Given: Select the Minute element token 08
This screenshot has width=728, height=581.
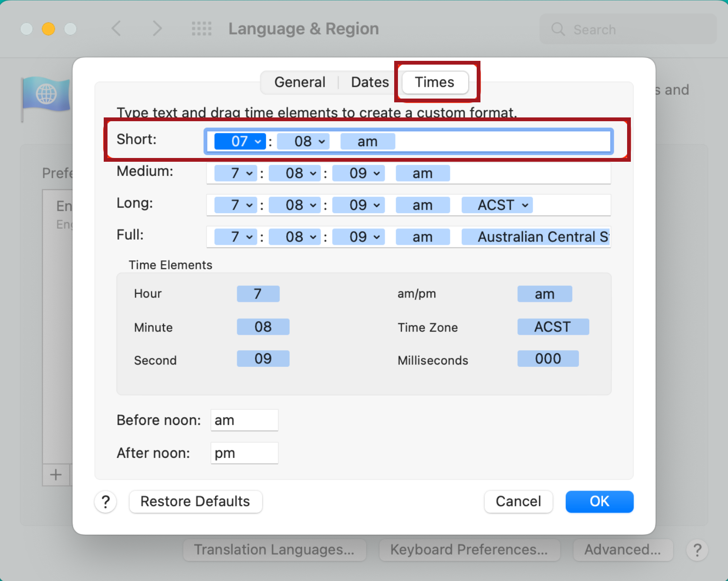Looking at the screenshot, I should 263,327.
